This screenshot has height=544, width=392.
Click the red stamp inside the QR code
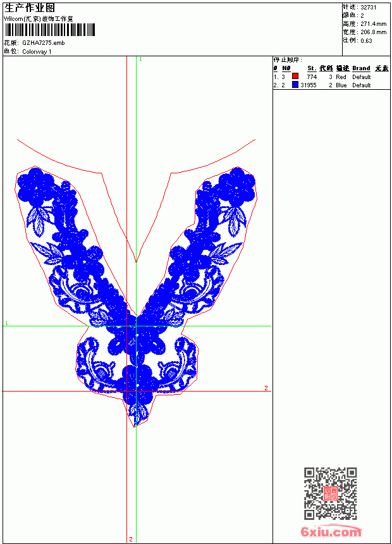click(x=330, y=493)
